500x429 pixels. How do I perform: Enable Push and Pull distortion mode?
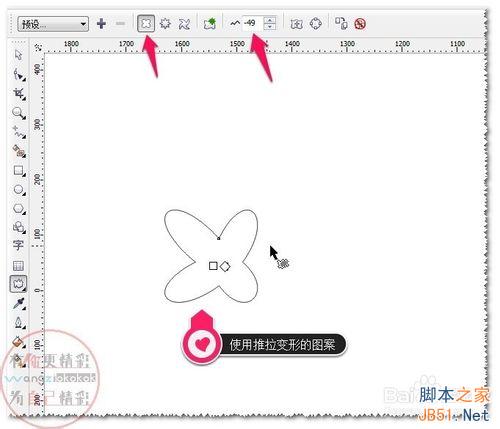[146, 24]
